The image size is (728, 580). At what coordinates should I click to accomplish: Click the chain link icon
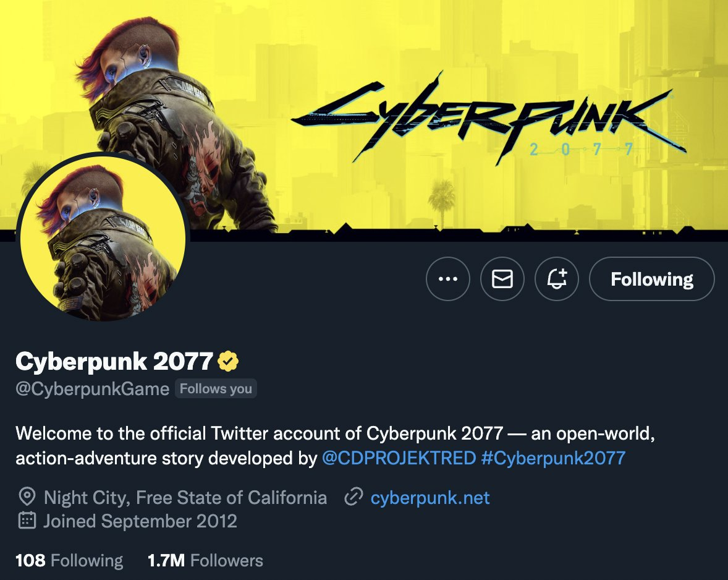point(353,497)
